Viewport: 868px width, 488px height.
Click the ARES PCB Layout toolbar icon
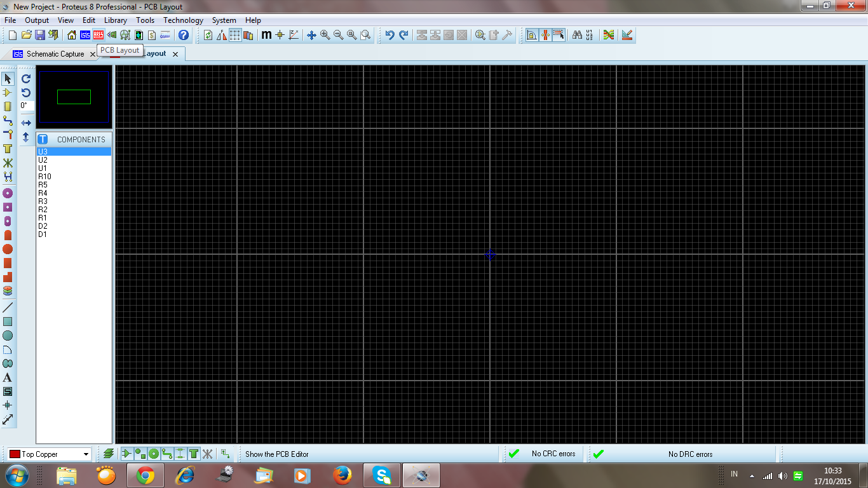(x=98, y=35)
